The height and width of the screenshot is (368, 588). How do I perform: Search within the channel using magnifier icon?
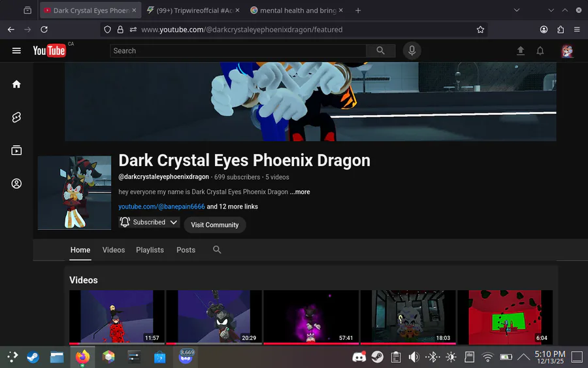217,250
